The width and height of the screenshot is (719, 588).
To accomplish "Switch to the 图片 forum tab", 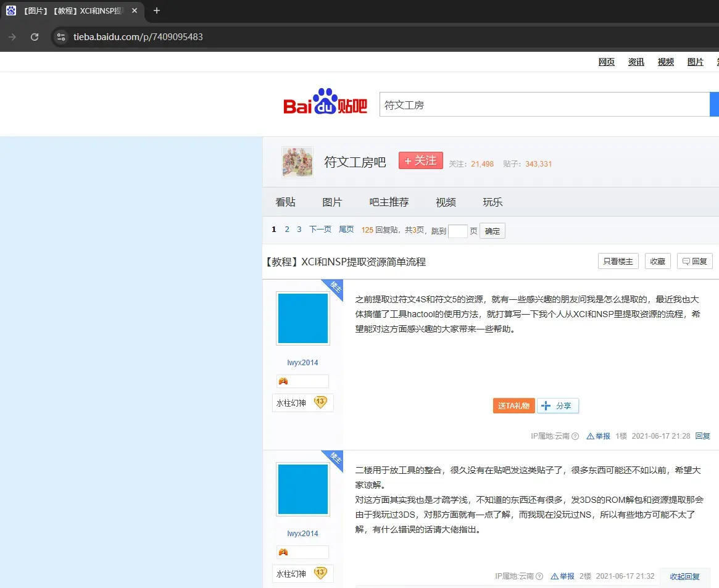I will [332, 202].
